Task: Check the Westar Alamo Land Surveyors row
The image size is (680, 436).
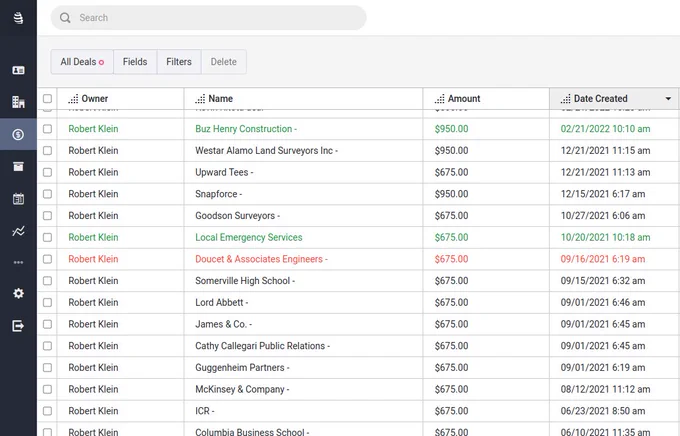Action: click(47, 151)
